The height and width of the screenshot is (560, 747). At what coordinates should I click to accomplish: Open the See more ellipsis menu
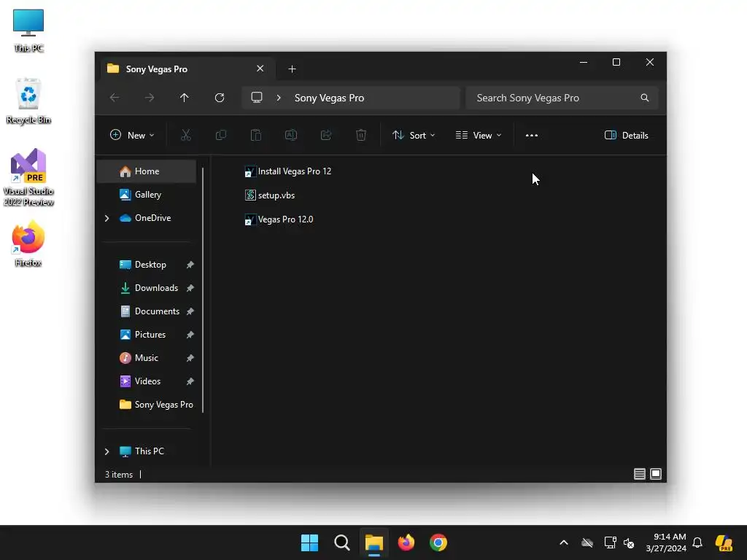pos(532,135)
